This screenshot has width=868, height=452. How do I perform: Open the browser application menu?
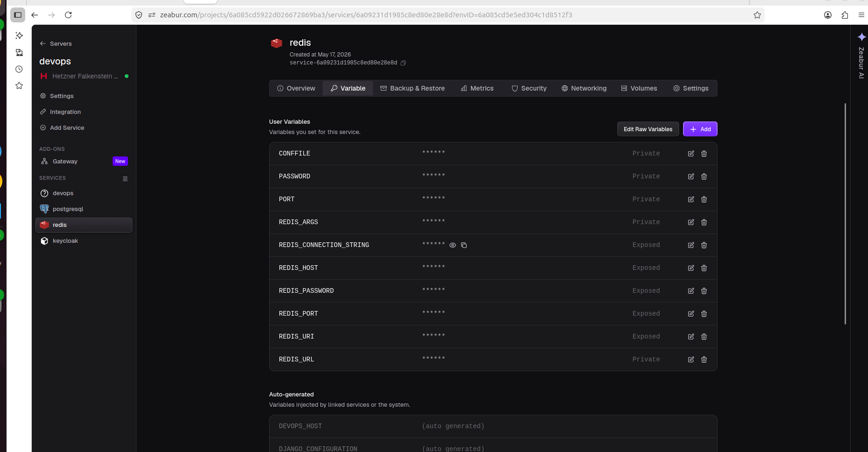pos(861,15)
